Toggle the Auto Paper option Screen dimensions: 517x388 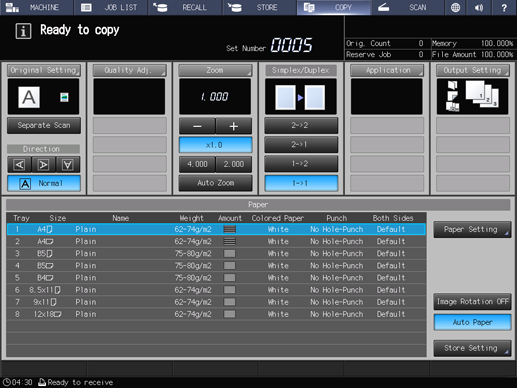click(x=472, y=322)
